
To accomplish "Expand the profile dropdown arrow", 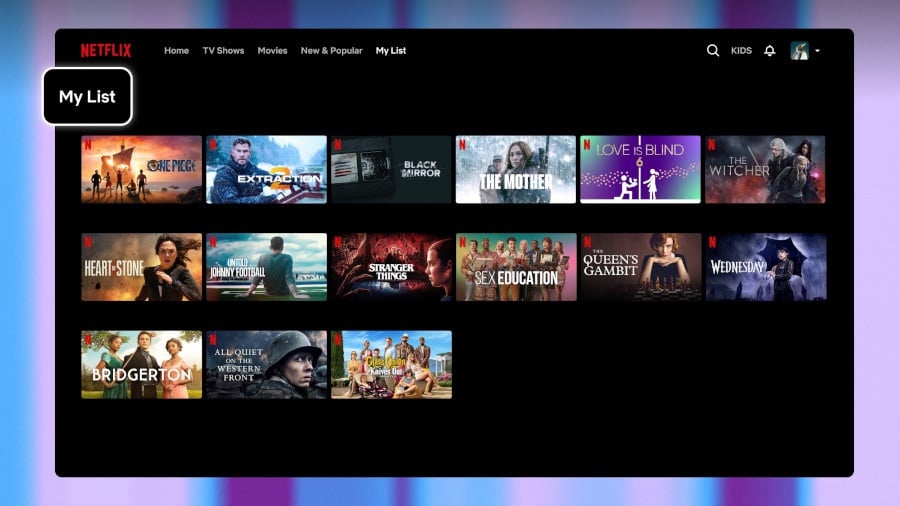I will (x=817, y=50).
